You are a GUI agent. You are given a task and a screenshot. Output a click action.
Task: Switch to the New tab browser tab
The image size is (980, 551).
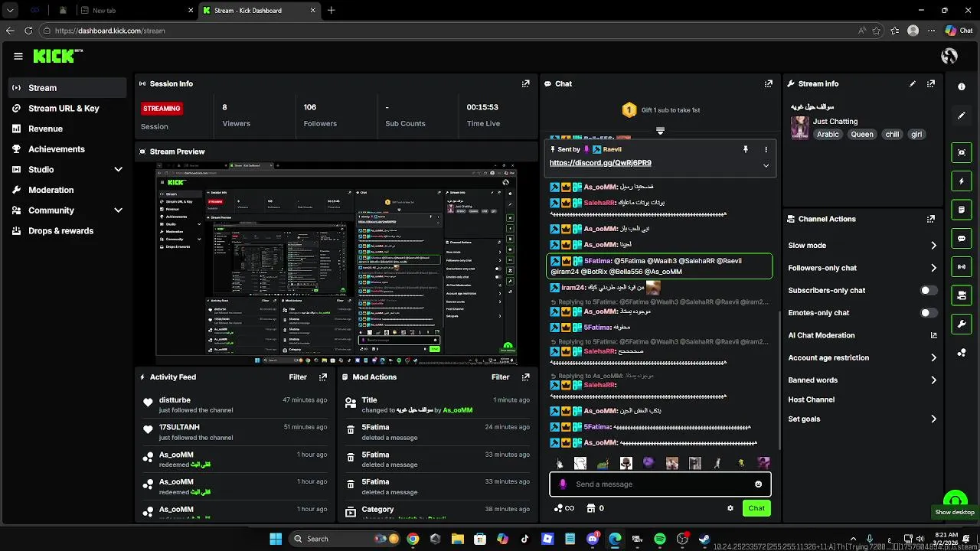click(136, 11)
